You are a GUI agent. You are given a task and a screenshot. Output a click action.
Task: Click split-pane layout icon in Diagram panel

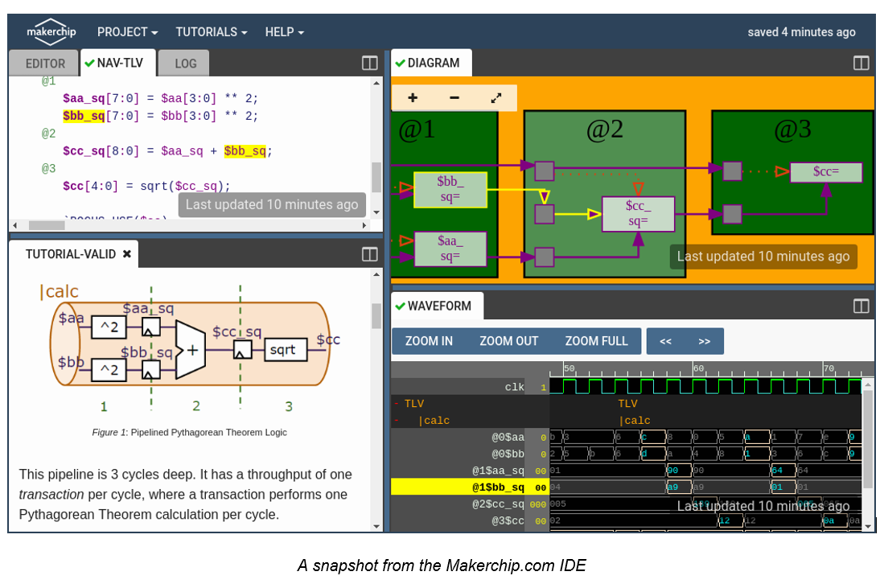pyautogui.click(x=861, y=63)
